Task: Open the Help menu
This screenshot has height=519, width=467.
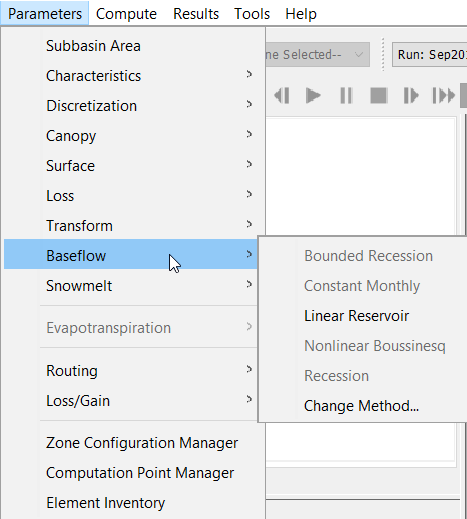Action: 301,14
